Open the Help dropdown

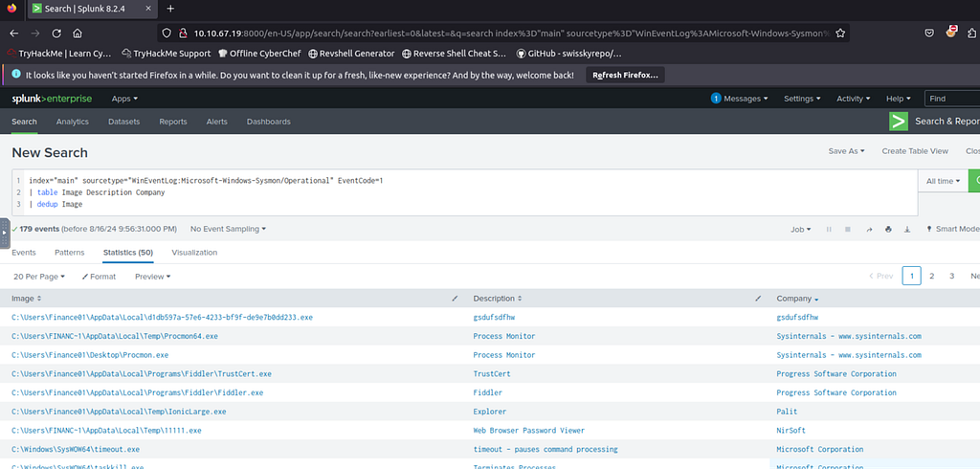[x=898, y=99]
